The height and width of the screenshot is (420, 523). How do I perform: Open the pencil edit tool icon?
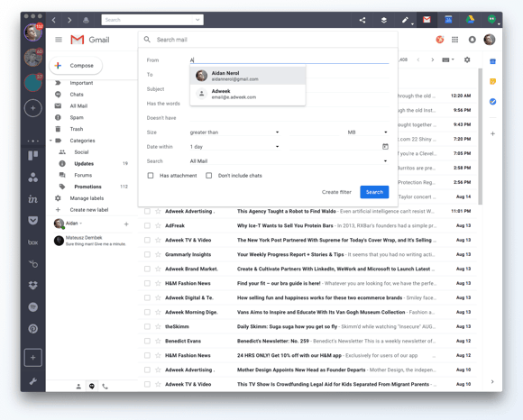click(405, 20)
